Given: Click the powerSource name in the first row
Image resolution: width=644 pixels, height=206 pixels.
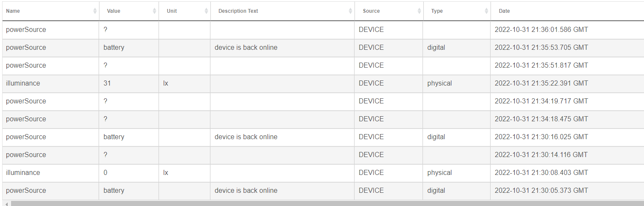Looking at the screenshot, I should tap(26, 30).
